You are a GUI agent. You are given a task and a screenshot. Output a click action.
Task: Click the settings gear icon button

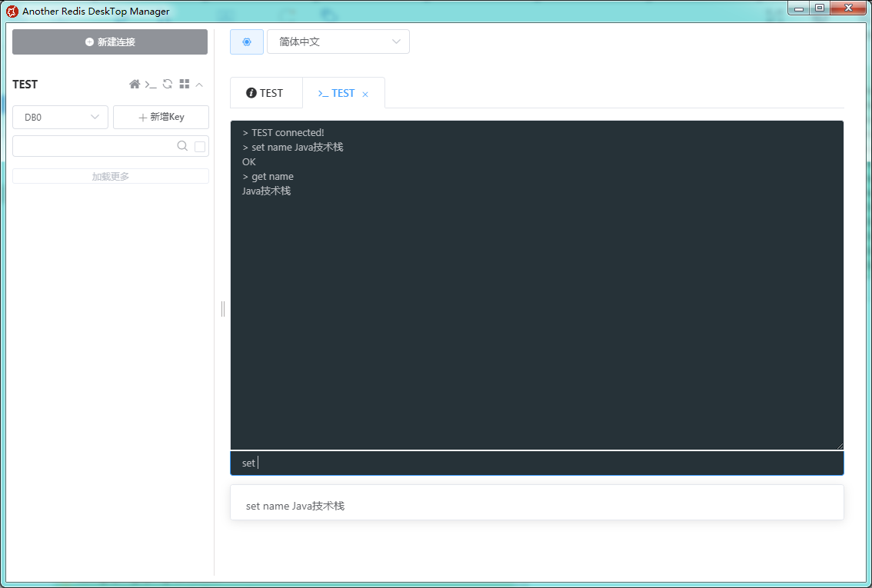point(247,42)
